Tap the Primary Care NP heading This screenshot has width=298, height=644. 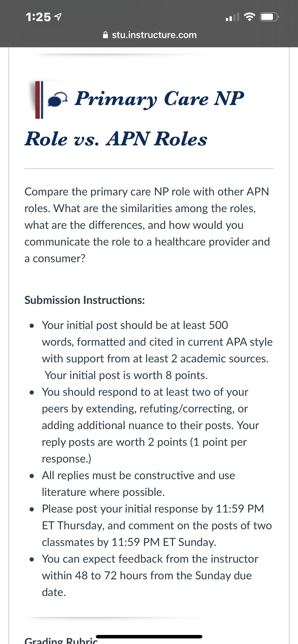(159, 99)
